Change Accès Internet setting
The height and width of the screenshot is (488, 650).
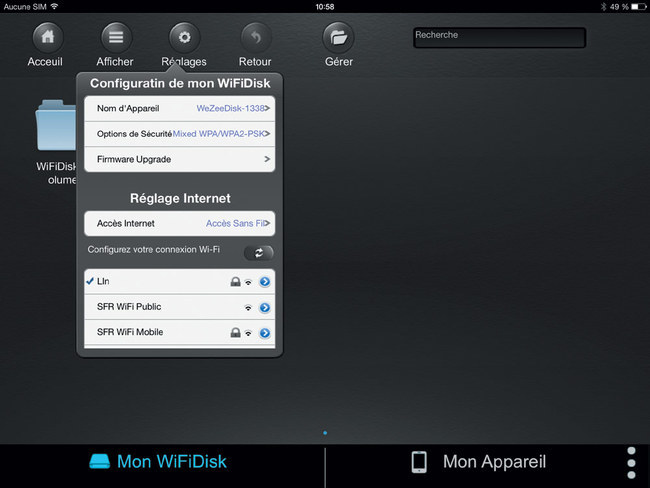tap(179, 223)
